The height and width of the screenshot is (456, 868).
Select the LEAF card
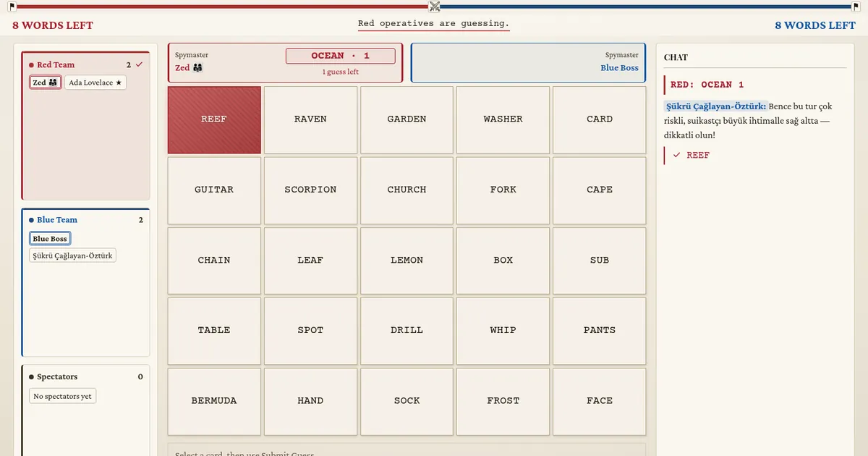click(x=310, y=261)
